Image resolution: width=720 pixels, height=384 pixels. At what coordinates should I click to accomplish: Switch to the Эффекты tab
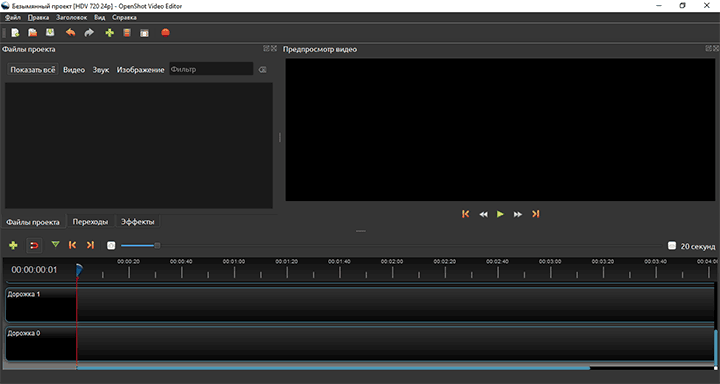137,222
